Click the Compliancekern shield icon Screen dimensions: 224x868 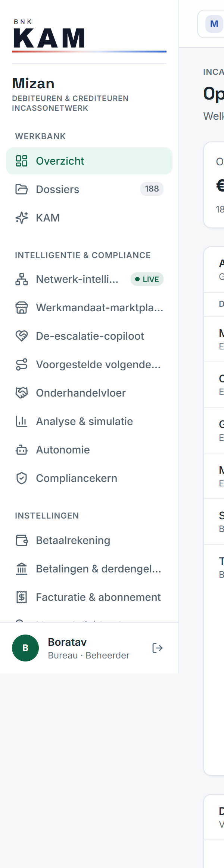tap(22, 478)
